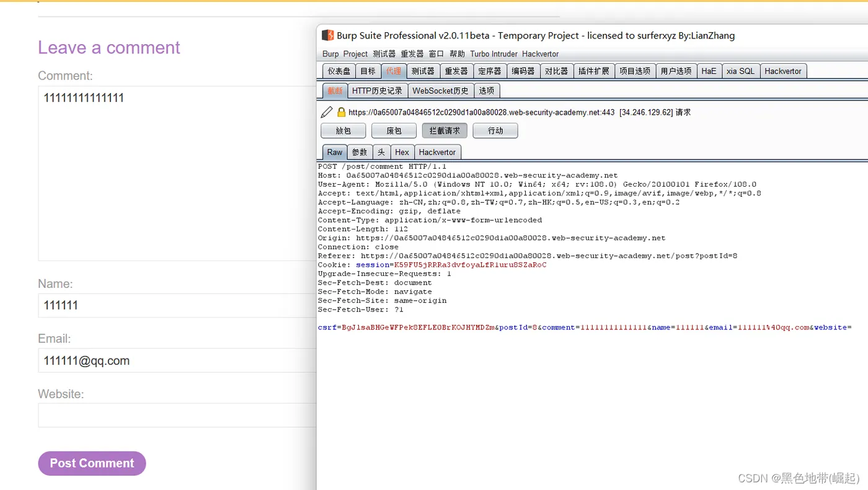Image resolution: width=868 pixels, height=490 pixels.
Task: Switch to the 仪表盘 tab
Action: (339, 71)
